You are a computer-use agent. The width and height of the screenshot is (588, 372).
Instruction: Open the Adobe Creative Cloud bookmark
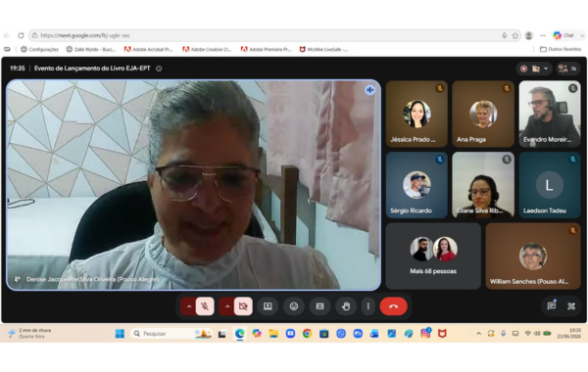tap(207, 49)
